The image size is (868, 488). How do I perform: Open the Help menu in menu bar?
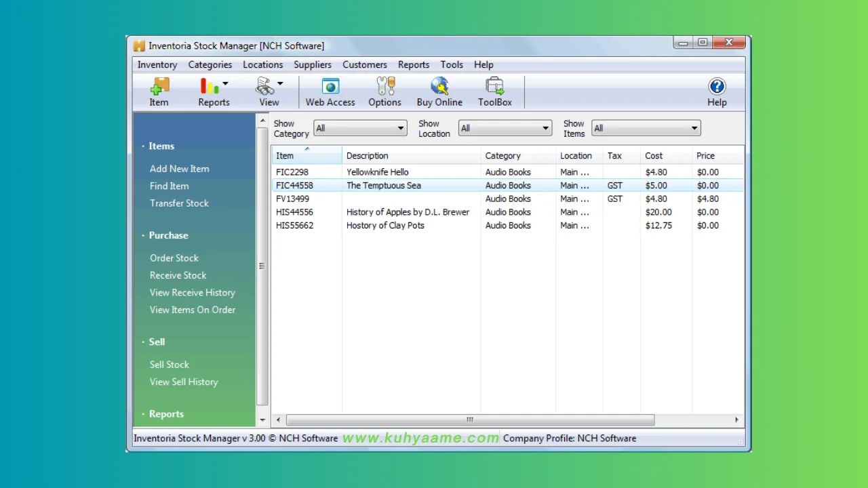pos(484,64)
